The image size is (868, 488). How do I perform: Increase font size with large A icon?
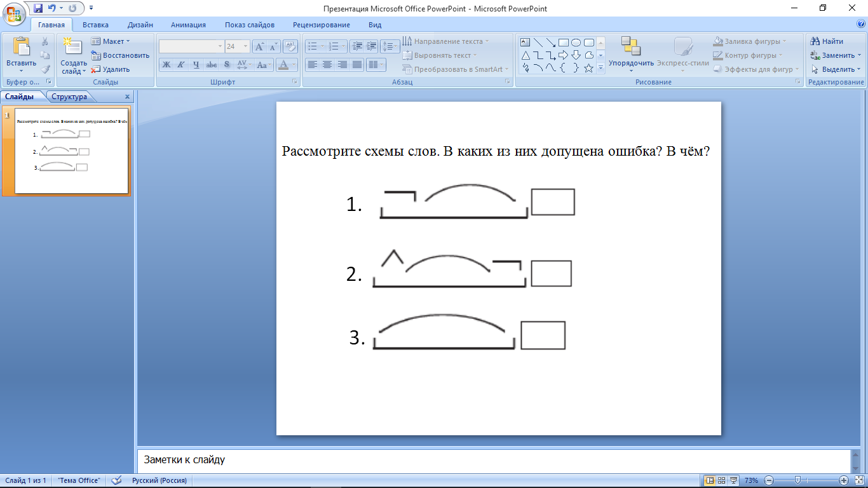(x=259, y=46)
